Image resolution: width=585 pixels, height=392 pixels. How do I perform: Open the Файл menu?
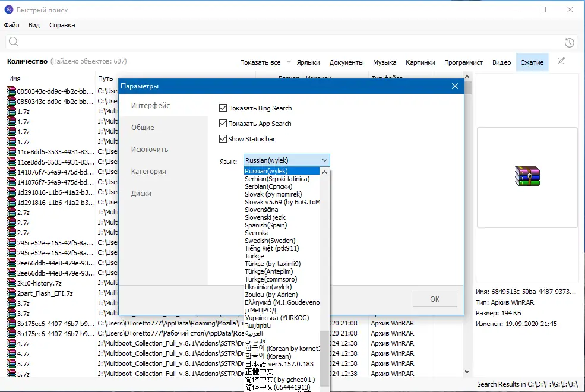(11, 25)
